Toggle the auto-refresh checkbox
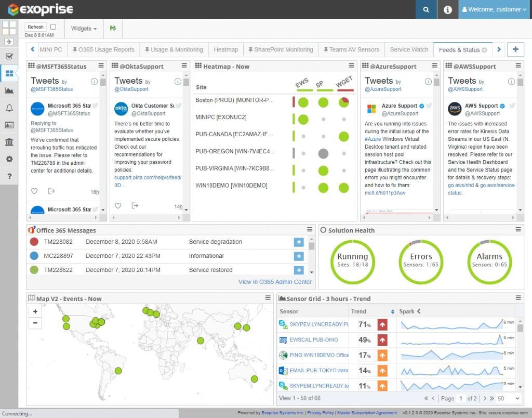Image resolution: width=532 pixels, height=418 pixels. 54,27
